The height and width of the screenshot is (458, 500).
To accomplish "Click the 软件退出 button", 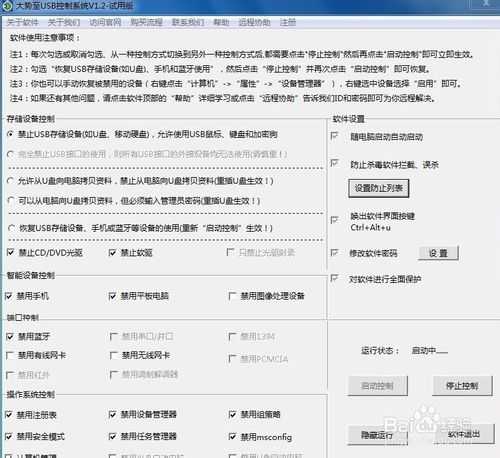I will (x=464, y=434).
